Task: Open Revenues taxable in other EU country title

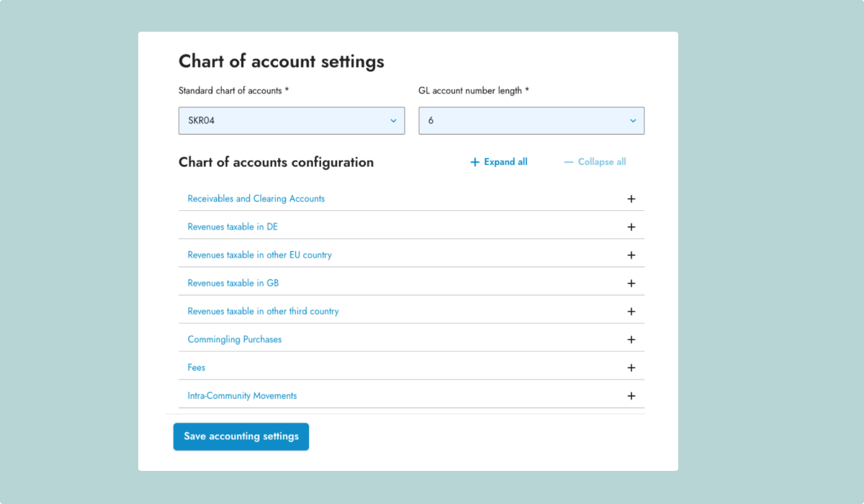Action: coord(259,255)
